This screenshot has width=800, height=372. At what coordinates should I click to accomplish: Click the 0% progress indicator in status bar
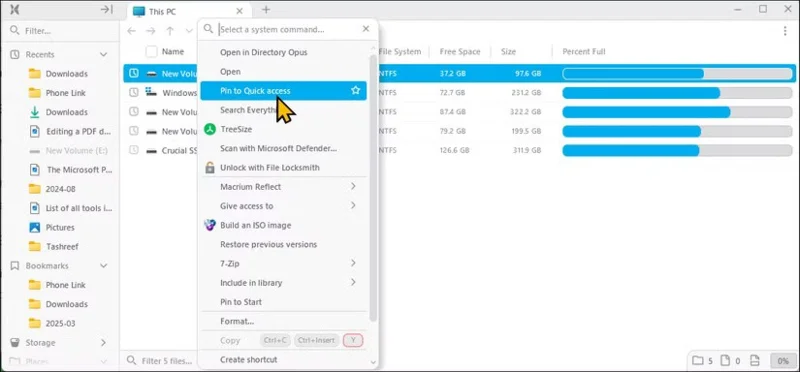(783, 361)
